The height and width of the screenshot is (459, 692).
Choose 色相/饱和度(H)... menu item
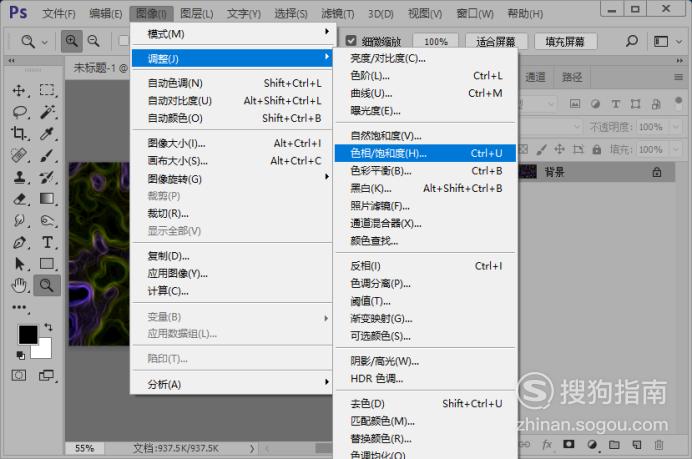coord(425,153)
